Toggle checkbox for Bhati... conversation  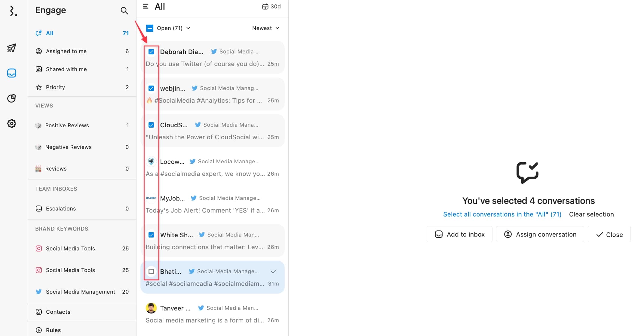(151, 271)
